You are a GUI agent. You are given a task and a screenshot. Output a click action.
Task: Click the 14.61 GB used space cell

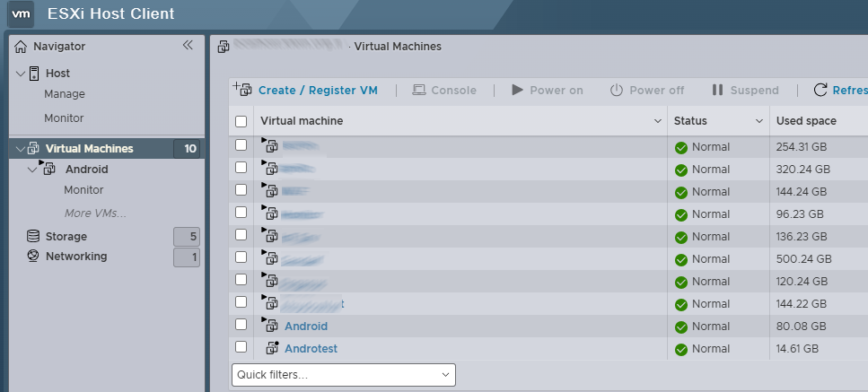pyautogui.click(x=797, y=349)
